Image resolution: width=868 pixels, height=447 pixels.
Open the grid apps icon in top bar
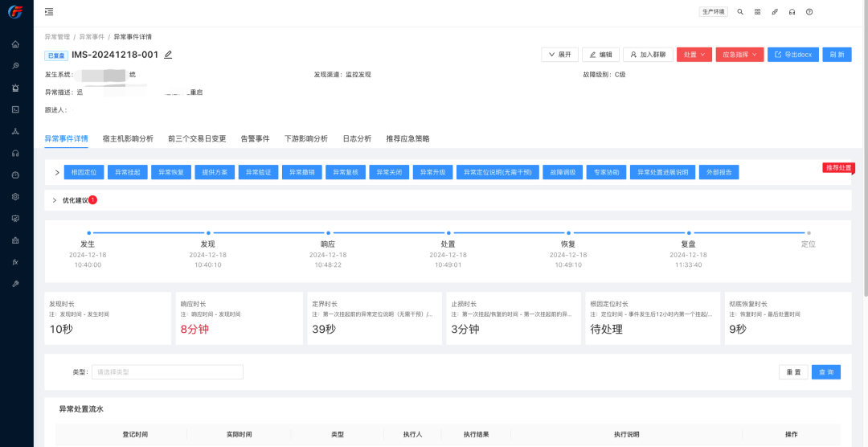(x=757, y=12)
